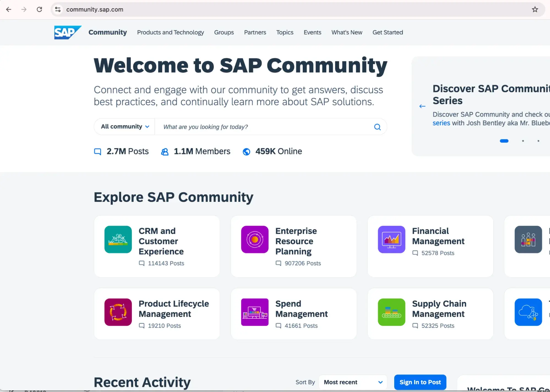Viewport: 550px width, 392px height.
Task: Expand the All community dropdown
Action: tap(125, 126)
